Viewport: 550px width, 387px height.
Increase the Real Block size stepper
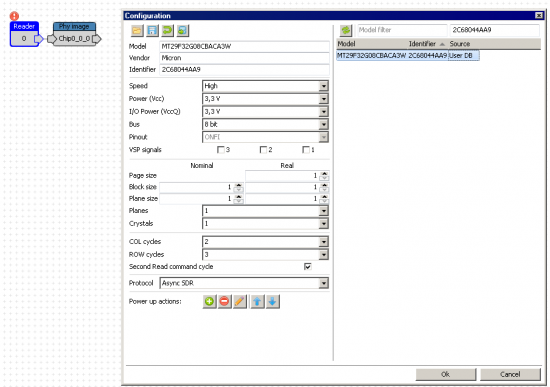click(x=324, y=185)
